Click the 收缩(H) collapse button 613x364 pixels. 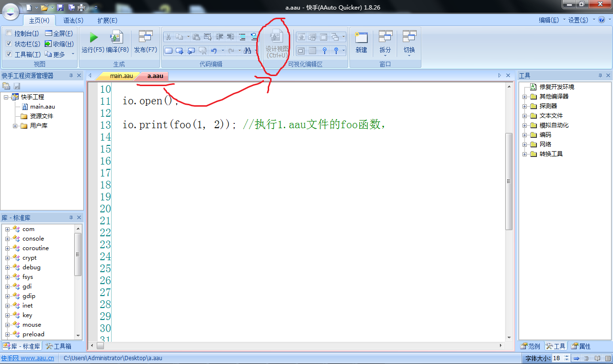[x=59, y=44]
